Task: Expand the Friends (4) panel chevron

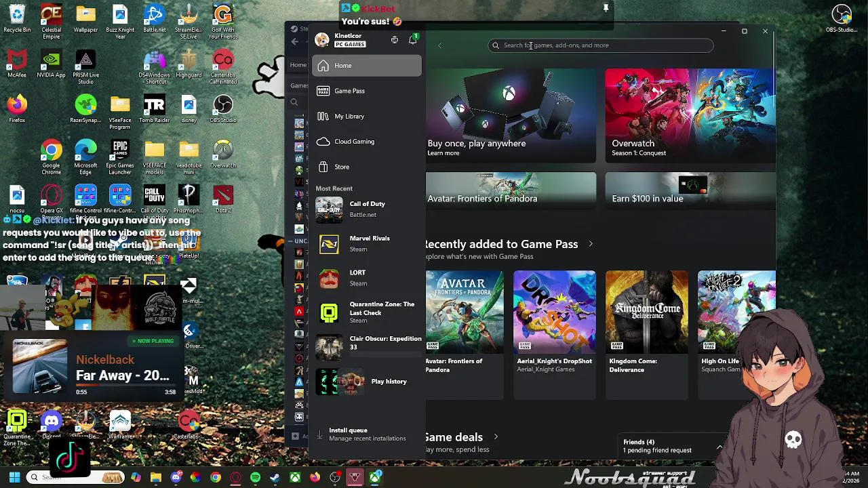Action: (x=719, y=447)
